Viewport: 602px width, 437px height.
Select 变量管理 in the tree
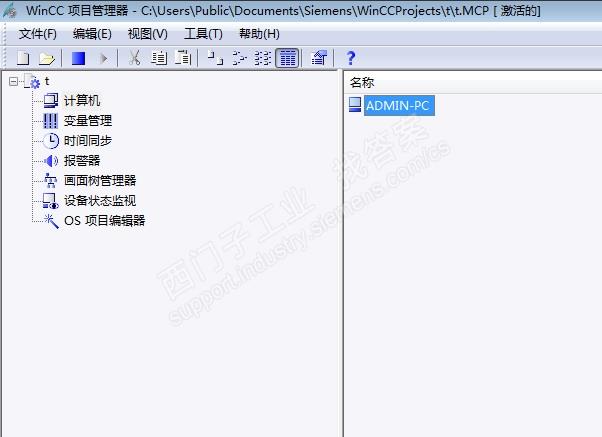tap(88, 121)
